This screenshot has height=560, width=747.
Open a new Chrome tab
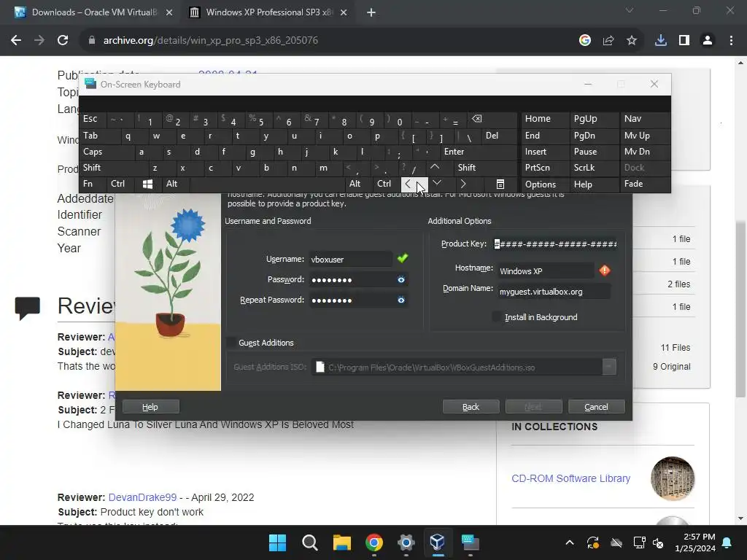click(371, 12)
